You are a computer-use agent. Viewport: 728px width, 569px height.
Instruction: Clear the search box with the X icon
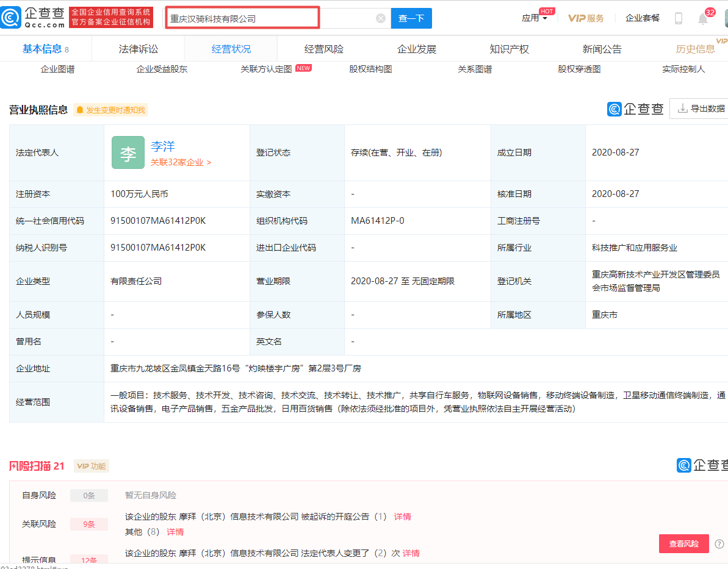coord(381,18)
